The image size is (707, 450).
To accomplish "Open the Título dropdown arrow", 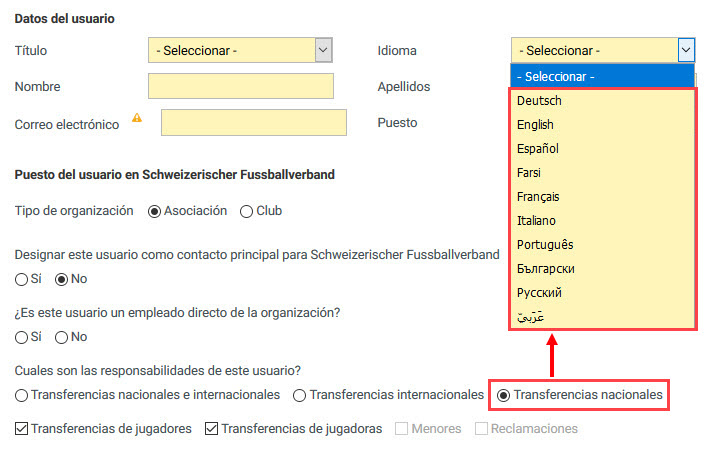I will (323, 50).
